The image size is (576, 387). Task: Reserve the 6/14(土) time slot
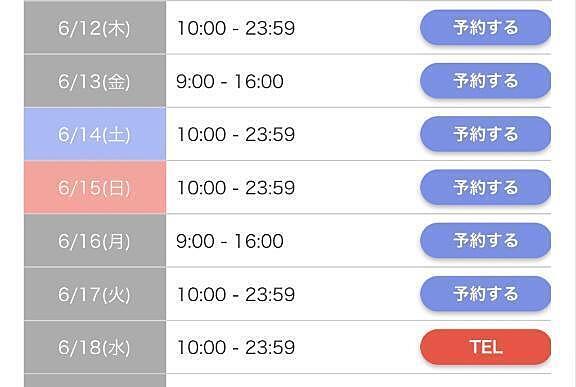485,134
